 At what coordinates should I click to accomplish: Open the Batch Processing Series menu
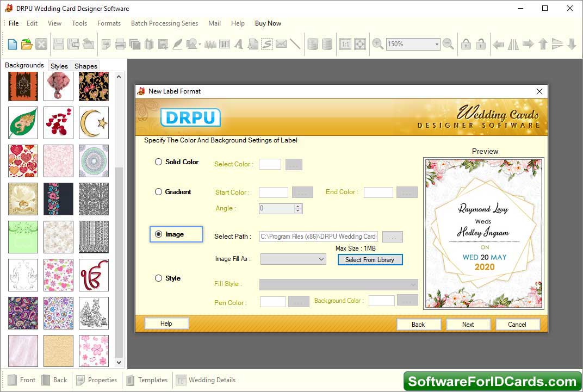(164, 23)
